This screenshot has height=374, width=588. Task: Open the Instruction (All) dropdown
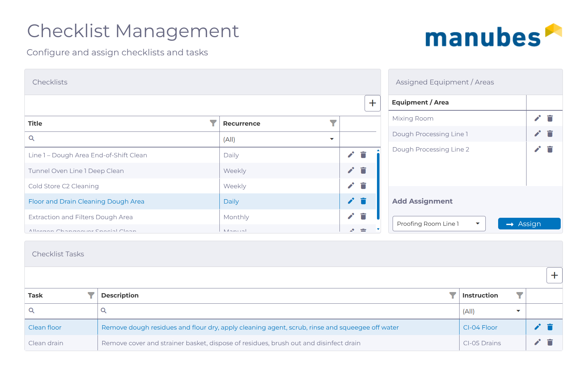click(492, 311)
